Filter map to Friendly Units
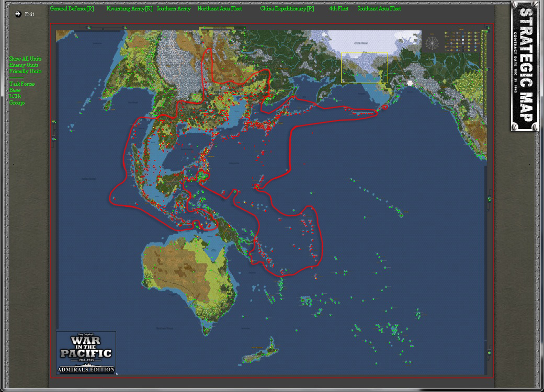544x392 pixels. 25,71
